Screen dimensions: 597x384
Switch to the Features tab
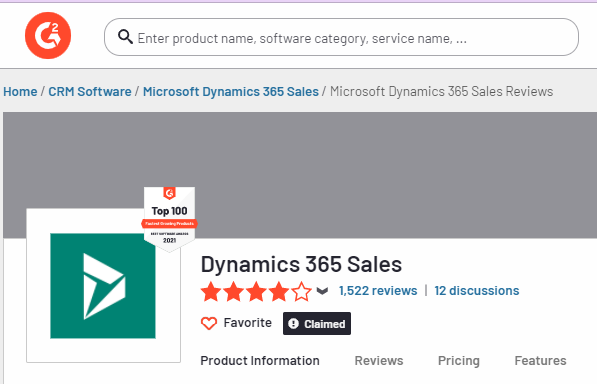(540, 360)
